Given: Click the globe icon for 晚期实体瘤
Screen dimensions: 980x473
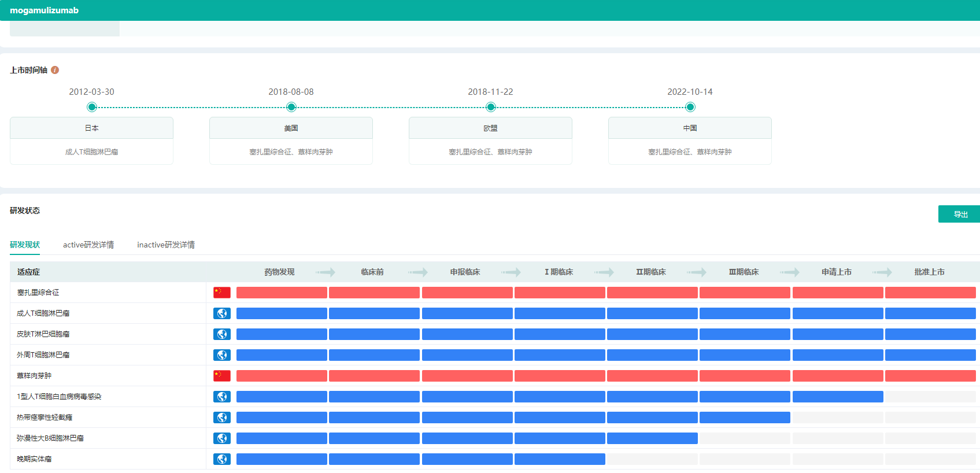Looking at the screenshot, I should [x=222, y=459].
